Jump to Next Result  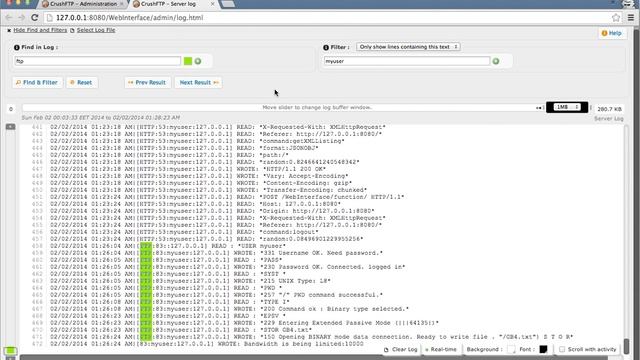[198, 82]
